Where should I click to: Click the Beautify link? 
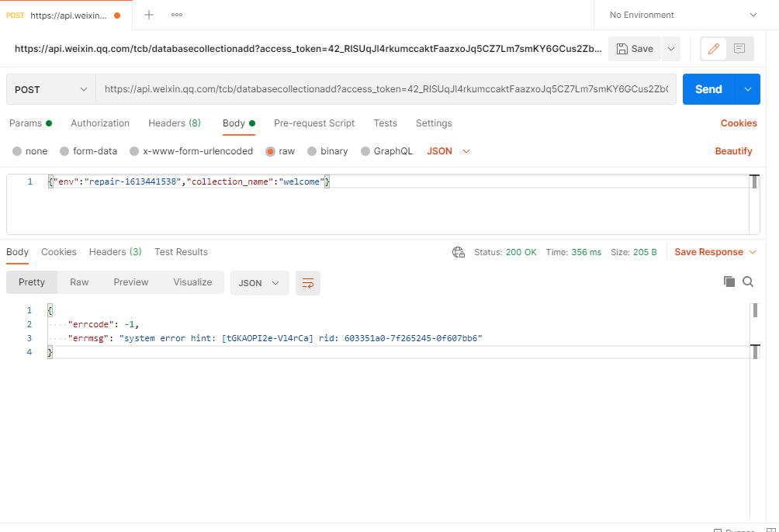(733, 151)
